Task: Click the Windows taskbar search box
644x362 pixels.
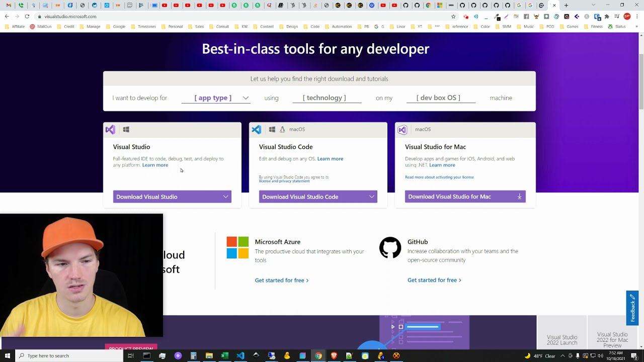Action: [69, 356]
